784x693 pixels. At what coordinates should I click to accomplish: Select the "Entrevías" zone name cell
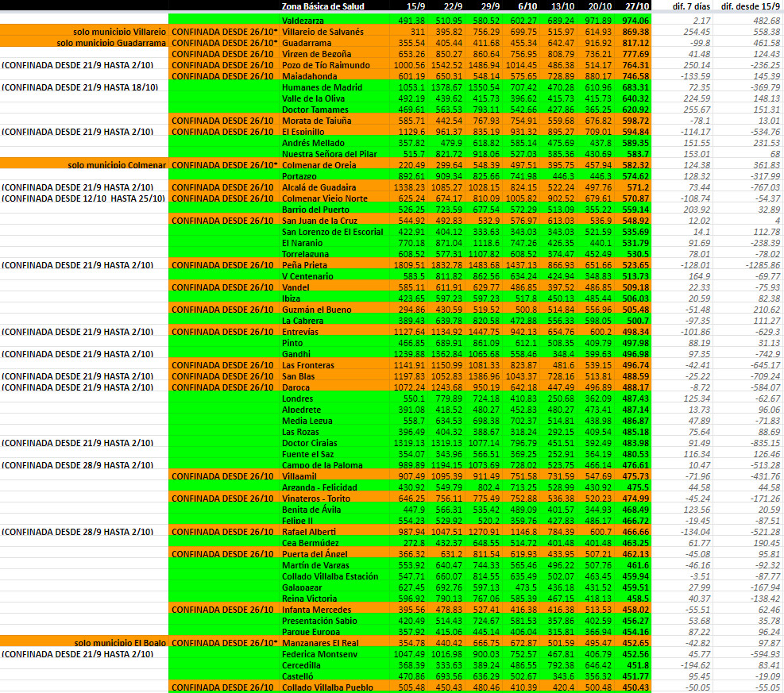300,332
